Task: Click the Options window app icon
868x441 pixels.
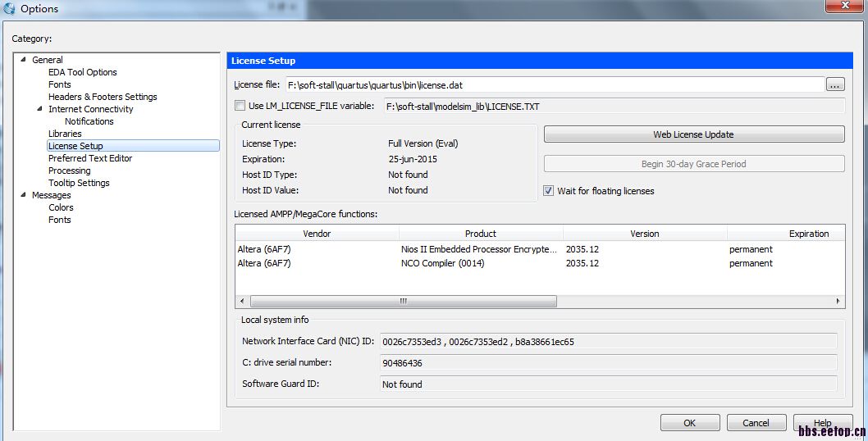Action: [9, 8]
